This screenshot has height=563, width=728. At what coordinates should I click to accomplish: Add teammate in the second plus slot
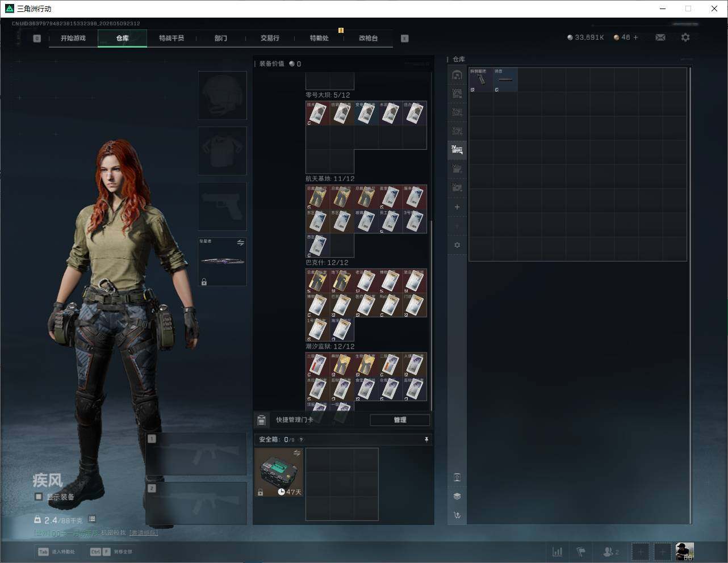[x=662, y=552]
